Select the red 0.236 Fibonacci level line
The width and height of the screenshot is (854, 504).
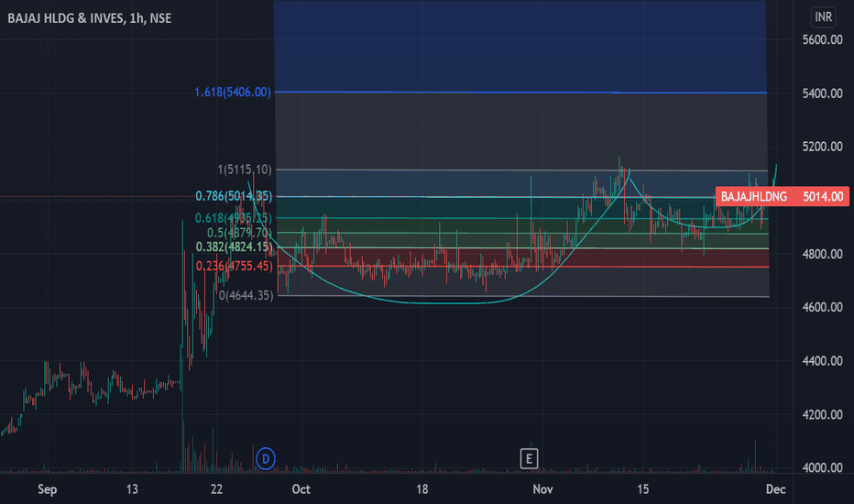coord(523,267)
